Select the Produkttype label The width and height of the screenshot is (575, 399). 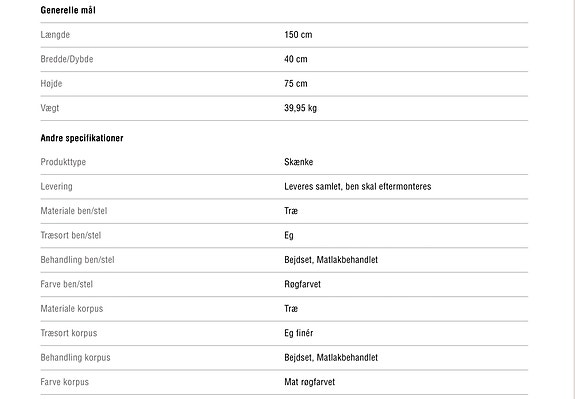(63, 162)
